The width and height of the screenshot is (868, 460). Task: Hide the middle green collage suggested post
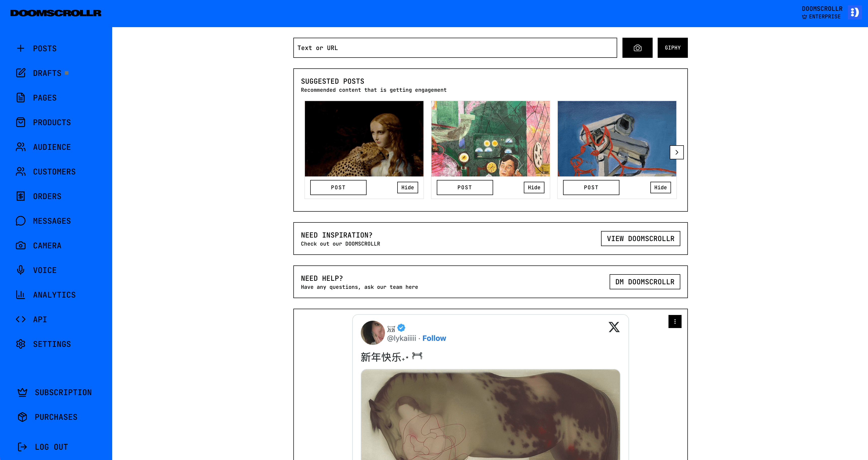tap(534, 188)
